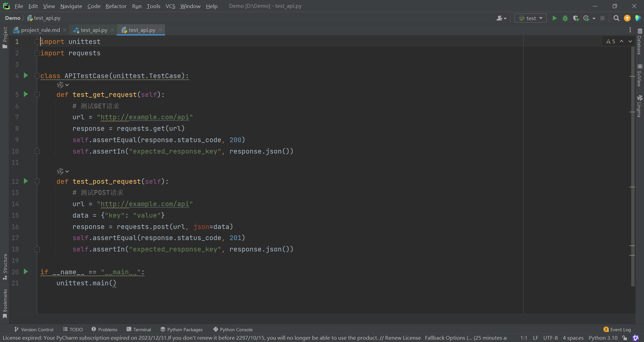Open the Python 3.10 interpreter selector
The image size is (644, 342).
coord(603,338)
